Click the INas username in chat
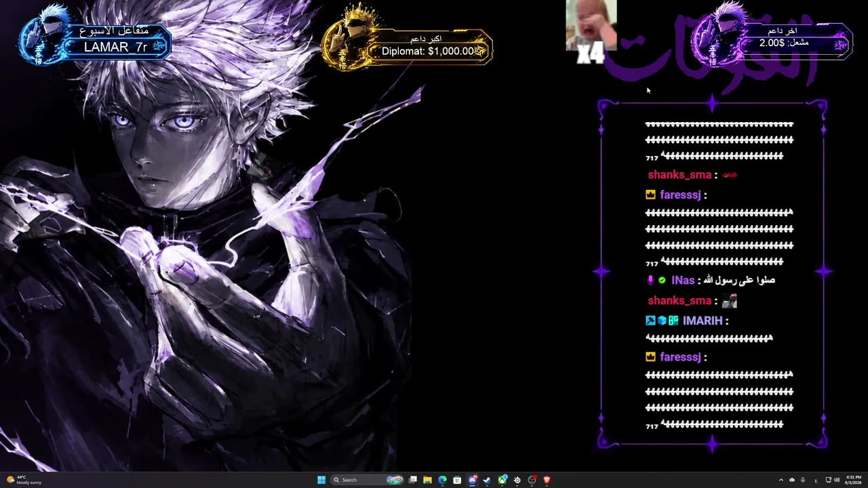 pyautogui.click(x=683, y=280)
